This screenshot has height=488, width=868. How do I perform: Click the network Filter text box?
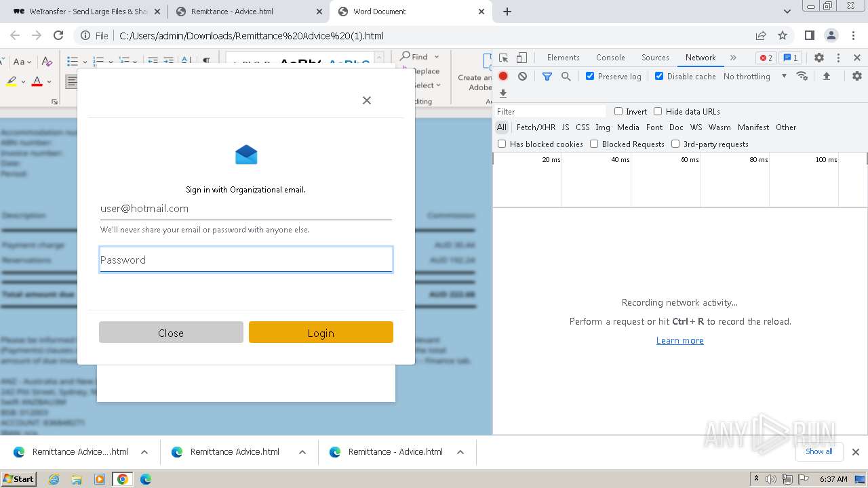coord(551,111)
